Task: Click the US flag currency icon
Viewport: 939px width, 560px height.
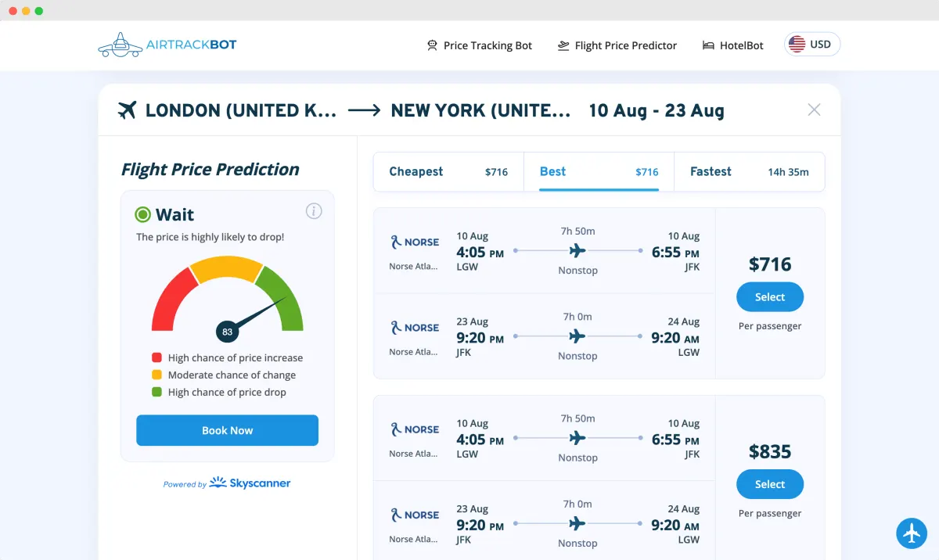Action: click(797, 45)
